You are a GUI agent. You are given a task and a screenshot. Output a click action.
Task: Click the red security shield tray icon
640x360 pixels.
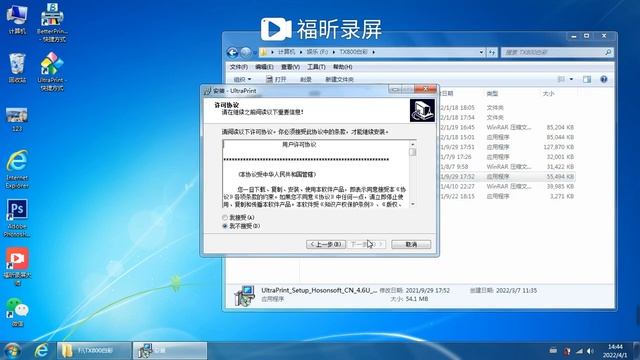pos(567,351)
